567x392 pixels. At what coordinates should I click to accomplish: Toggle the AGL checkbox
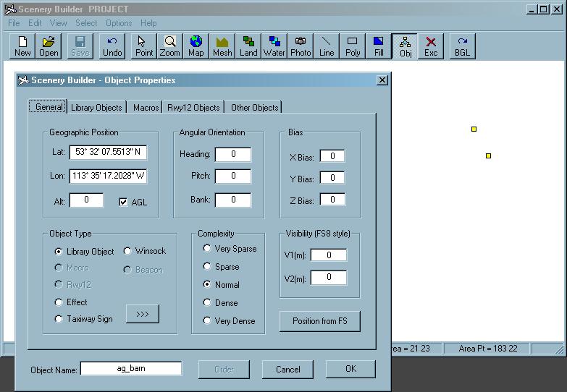coord(123,202)
